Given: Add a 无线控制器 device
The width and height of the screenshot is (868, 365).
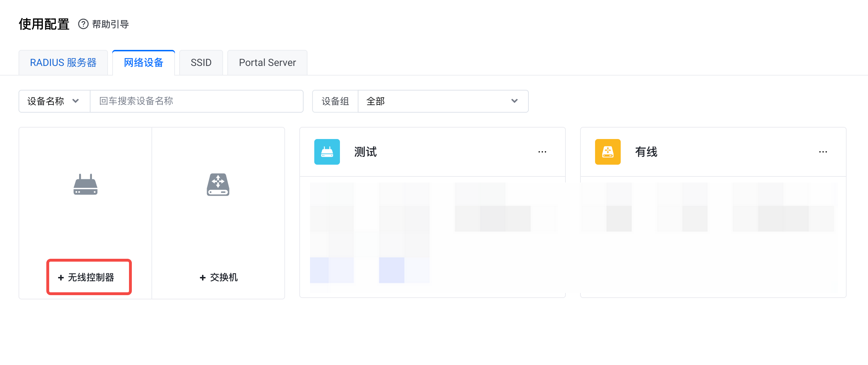Looking at the screenshot, I should pos(86,277).
